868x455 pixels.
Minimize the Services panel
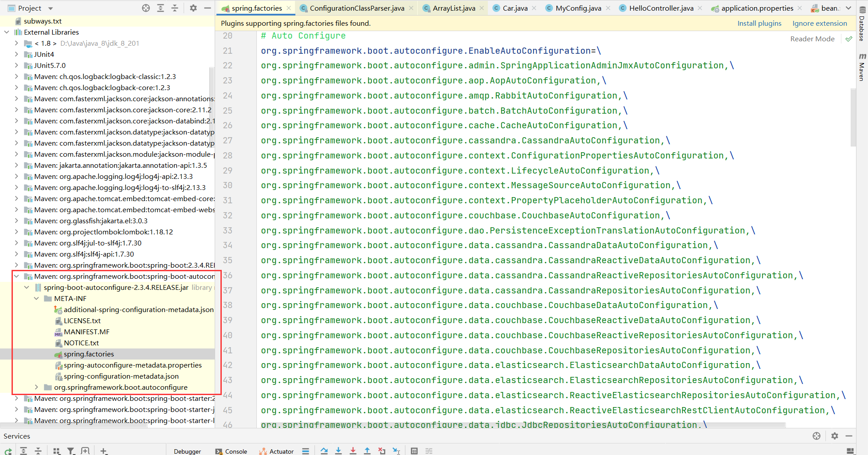(849, 436)
